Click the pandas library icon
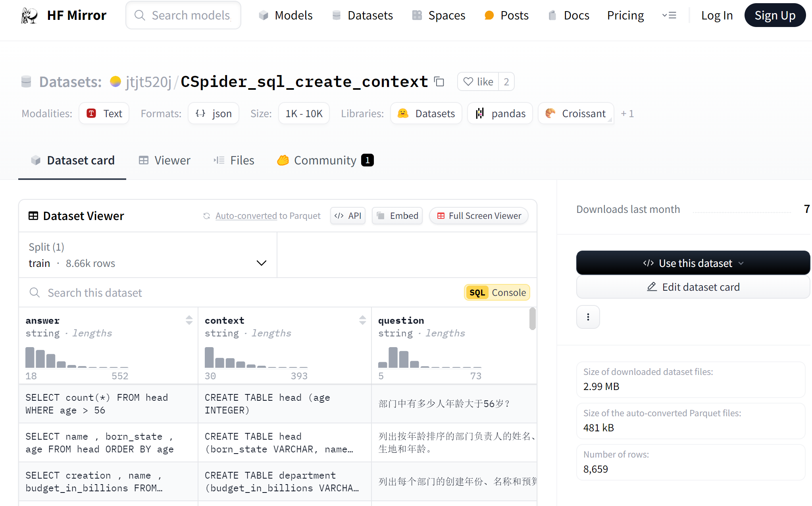The height and width of the screenshot is (506, 812). [x=480, y=114]
